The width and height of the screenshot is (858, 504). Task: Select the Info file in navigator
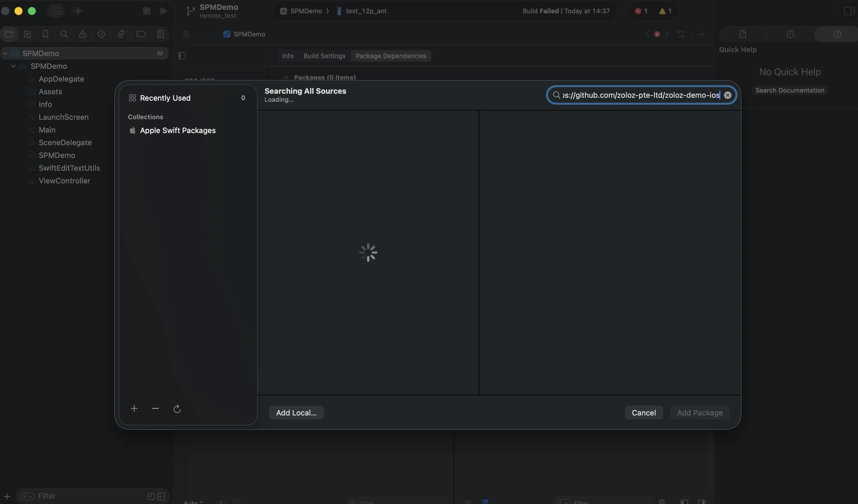click(x=45, y=104)
